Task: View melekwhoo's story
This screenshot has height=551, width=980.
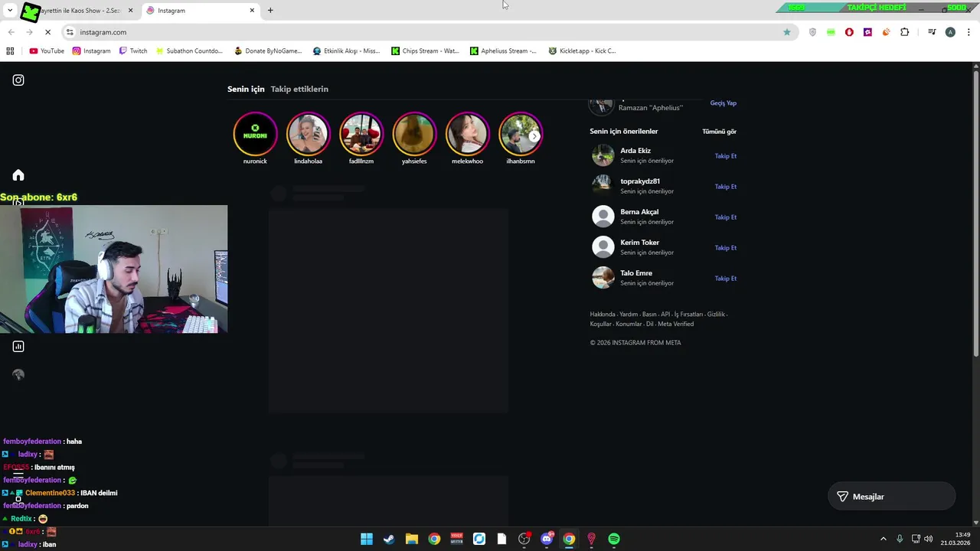Action: pos(467,134)
